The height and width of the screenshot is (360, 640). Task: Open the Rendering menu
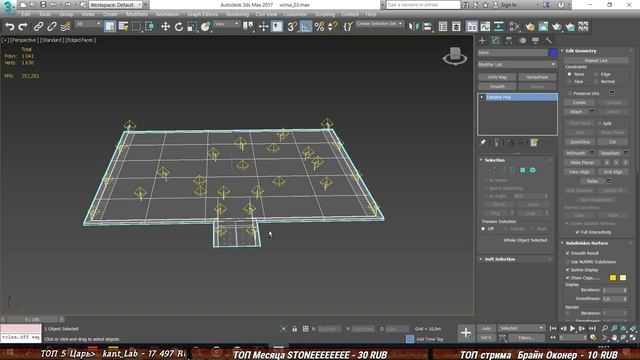[x=237, y=14]
